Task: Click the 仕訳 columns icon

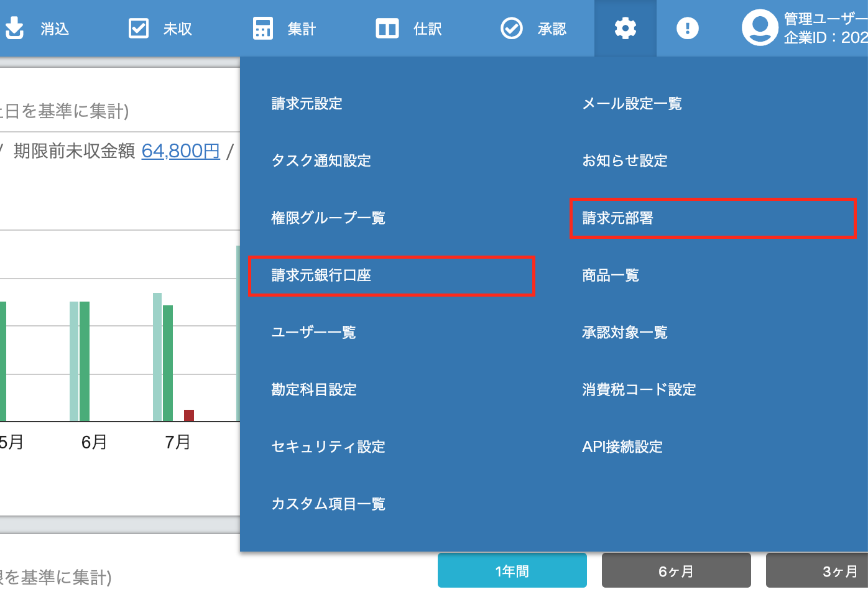Action: [x=387, y=29]
